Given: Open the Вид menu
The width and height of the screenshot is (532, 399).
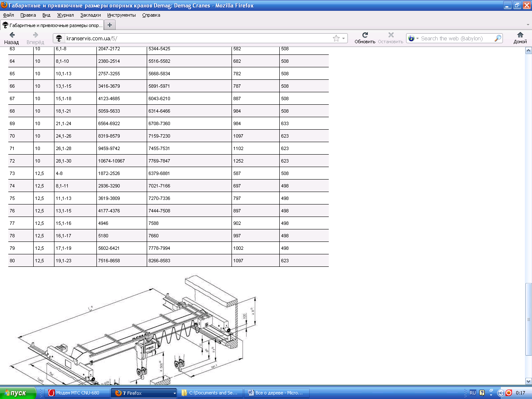Looking at the screenshot, I should [x=46, y=15].
